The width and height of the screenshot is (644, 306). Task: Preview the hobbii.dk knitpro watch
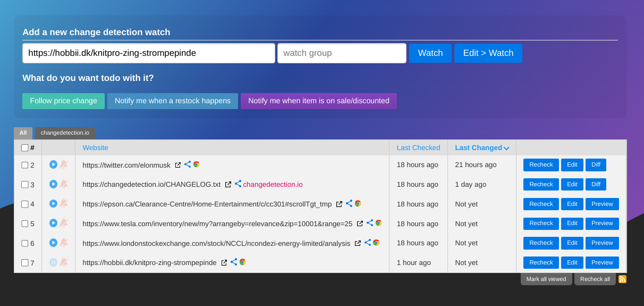(x=602, y=263)
